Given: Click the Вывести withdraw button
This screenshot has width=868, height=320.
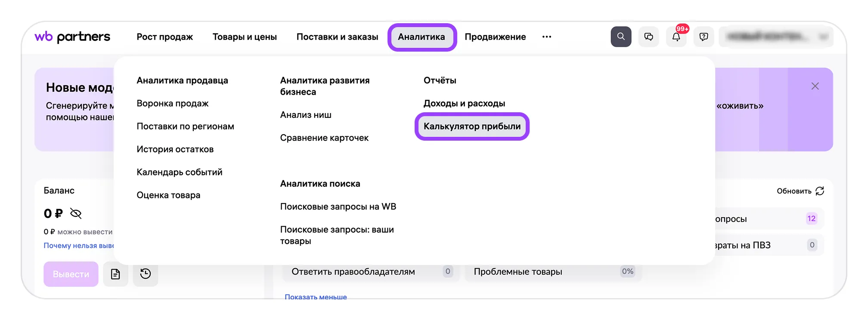Looking at the screenshot, I should (x=71, y=274).
